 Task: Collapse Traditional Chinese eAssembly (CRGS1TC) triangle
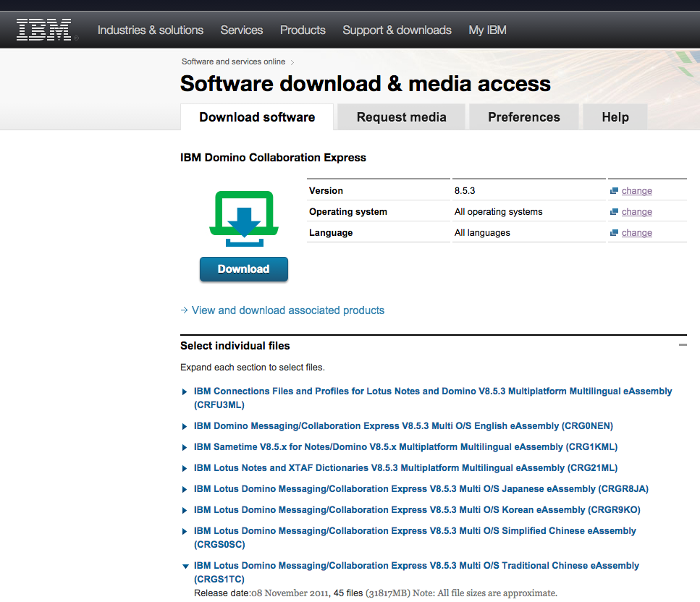185,567
